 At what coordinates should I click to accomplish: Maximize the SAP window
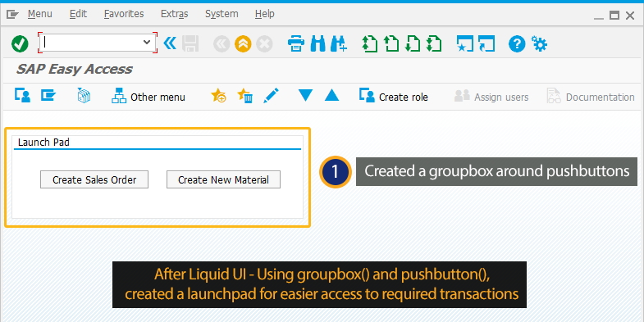coord(614,16)
